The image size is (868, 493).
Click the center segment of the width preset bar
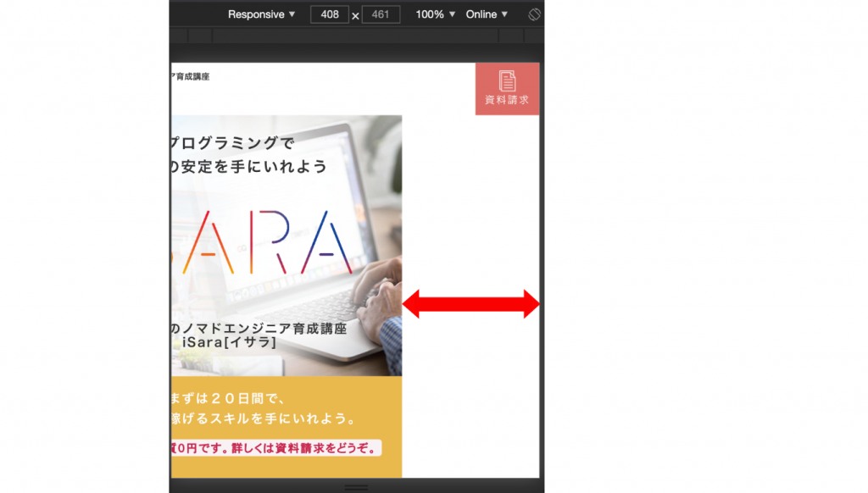pos(355,36)
